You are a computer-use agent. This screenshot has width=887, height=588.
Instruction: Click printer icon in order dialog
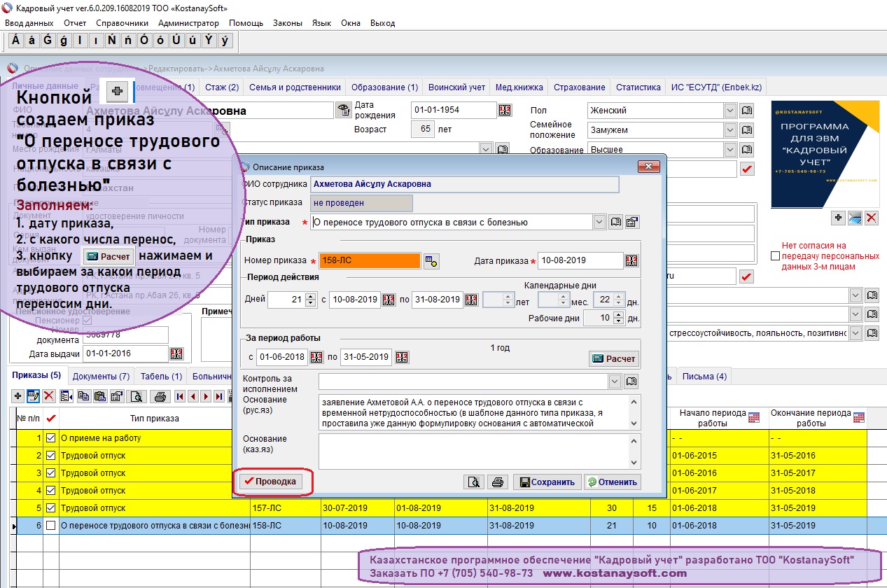498,482
